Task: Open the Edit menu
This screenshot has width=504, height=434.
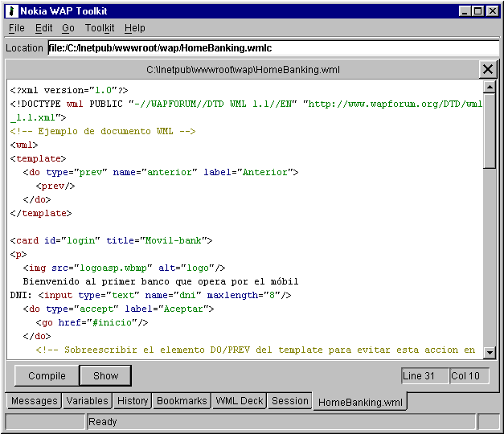Action: click(x=43, y=28)
